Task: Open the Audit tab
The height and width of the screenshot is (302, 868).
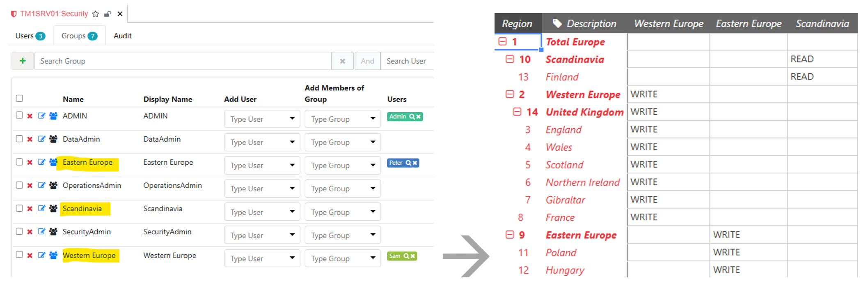Action: (122, 36)
